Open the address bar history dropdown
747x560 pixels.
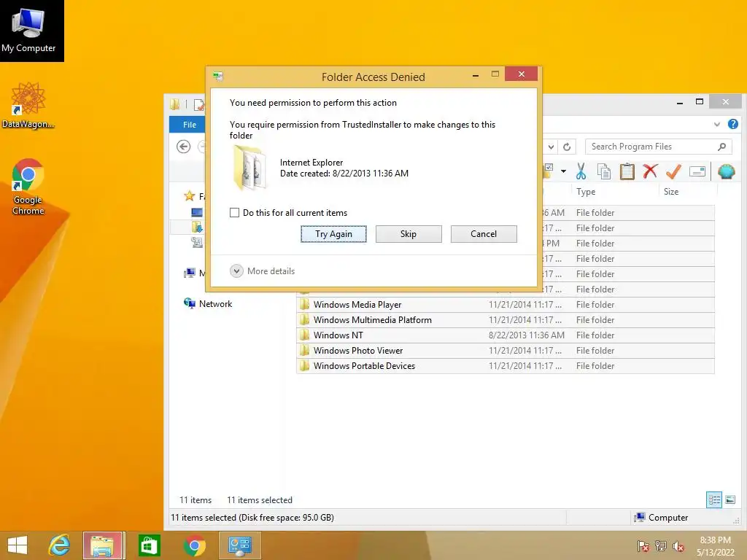[x=551, y=147]
